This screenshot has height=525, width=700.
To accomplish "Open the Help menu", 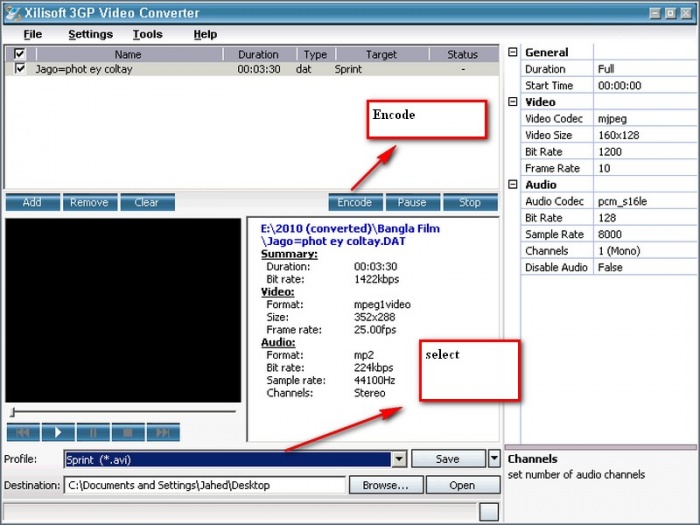I will pyautogui.click(x=205, y=34).
